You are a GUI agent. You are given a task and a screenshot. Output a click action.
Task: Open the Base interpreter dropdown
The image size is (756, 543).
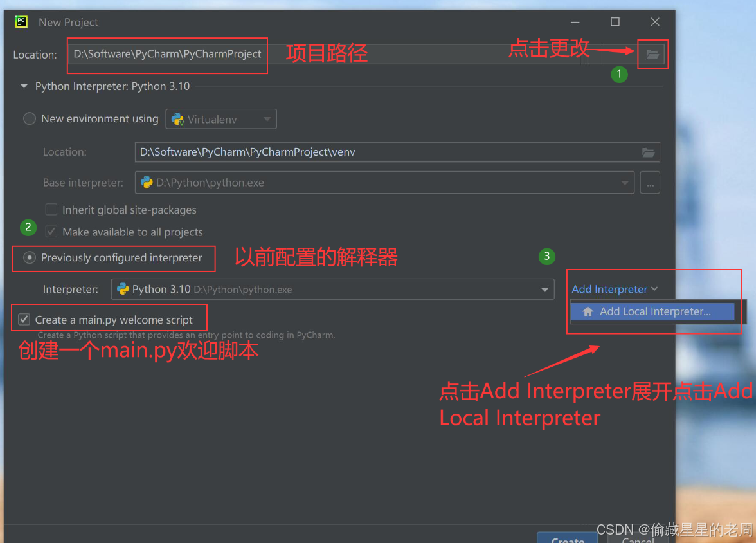pos(384,183)
